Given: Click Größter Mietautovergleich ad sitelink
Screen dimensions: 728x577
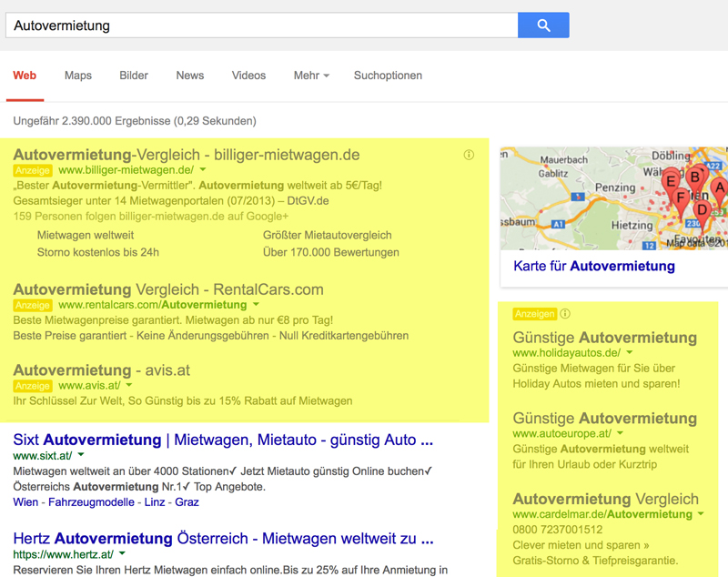Looking at the screenshot, I should (328, 236).
